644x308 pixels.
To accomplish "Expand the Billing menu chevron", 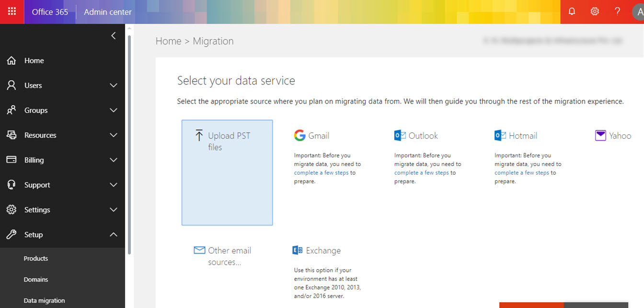I will tap(114, 160).
